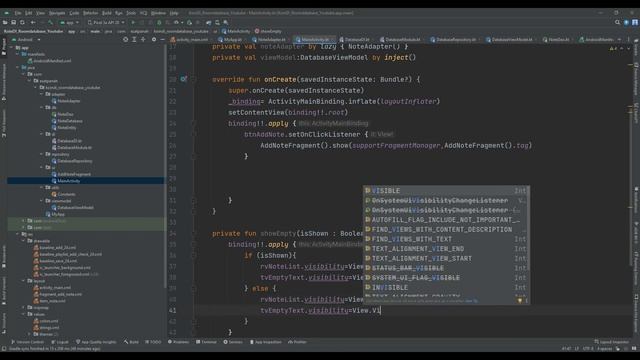This screenshot has width=640, height=360.
Task: Open the Navigate menu
Action: (x=57, y=13)
